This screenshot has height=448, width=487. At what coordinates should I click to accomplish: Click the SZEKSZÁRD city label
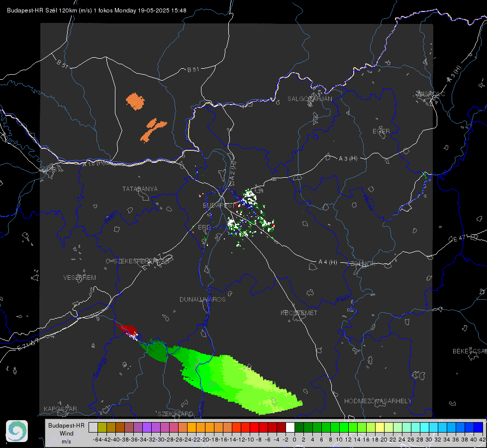176,414
